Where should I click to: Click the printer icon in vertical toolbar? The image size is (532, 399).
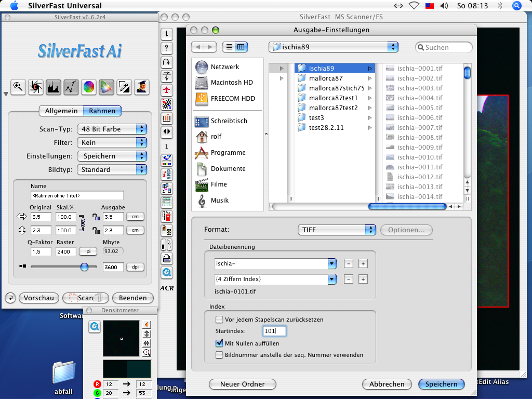167,258
